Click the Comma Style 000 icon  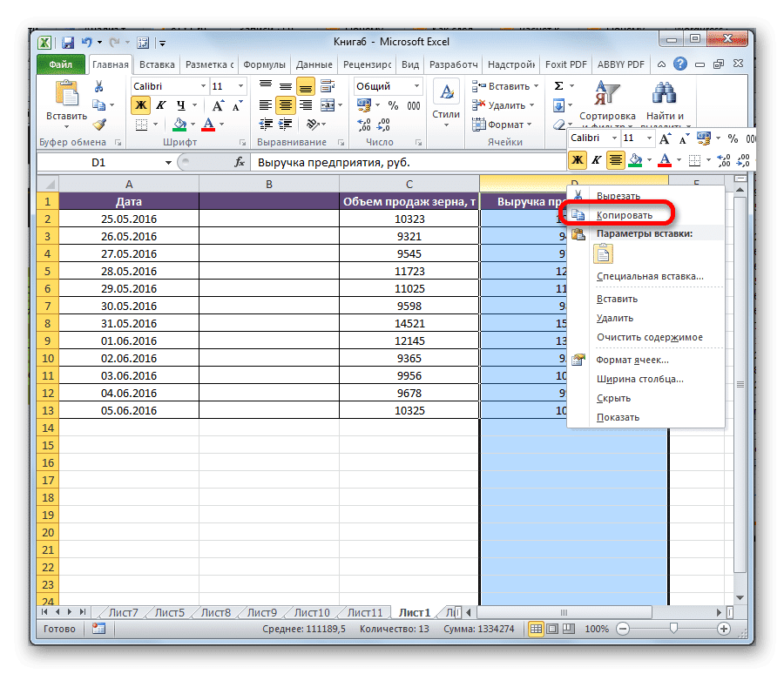pyautogui.click(x=414, y=105)
